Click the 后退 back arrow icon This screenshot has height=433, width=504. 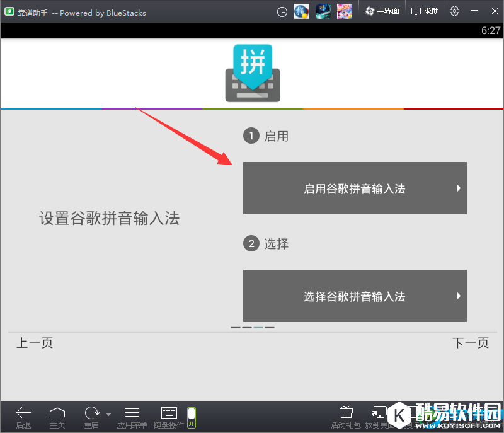click(23, 413)
